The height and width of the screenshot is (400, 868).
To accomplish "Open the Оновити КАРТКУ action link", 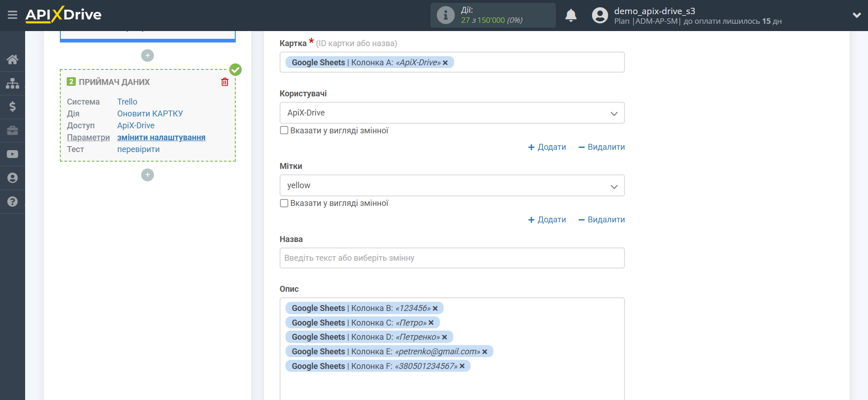I will pyautogui.click(x=150, y=114).
